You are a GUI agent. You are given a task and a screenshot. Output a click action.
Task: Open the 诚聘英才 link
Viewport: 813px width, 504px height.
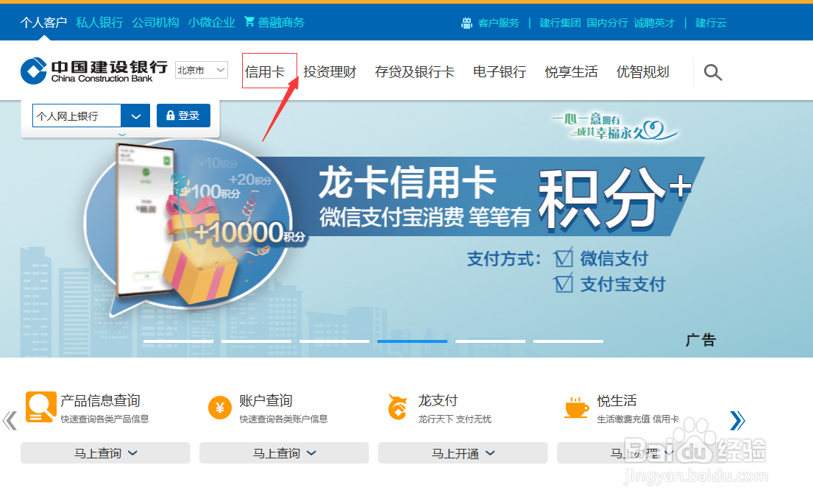(x=654, y=23)
